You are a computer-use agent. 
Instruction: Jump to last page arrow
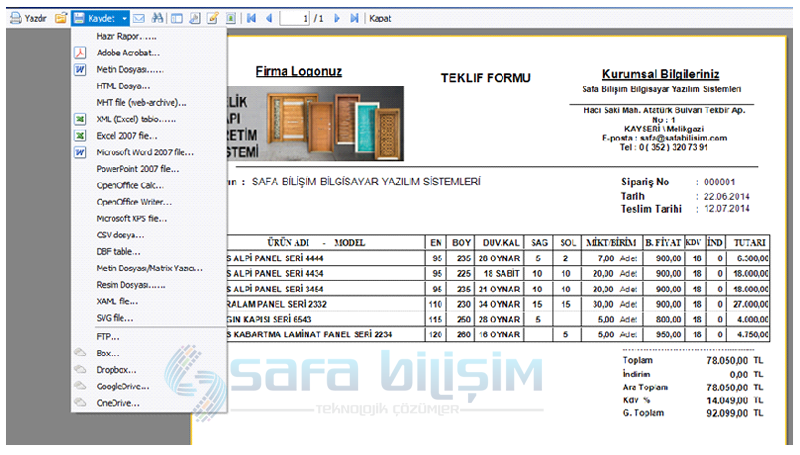(353, 18)
